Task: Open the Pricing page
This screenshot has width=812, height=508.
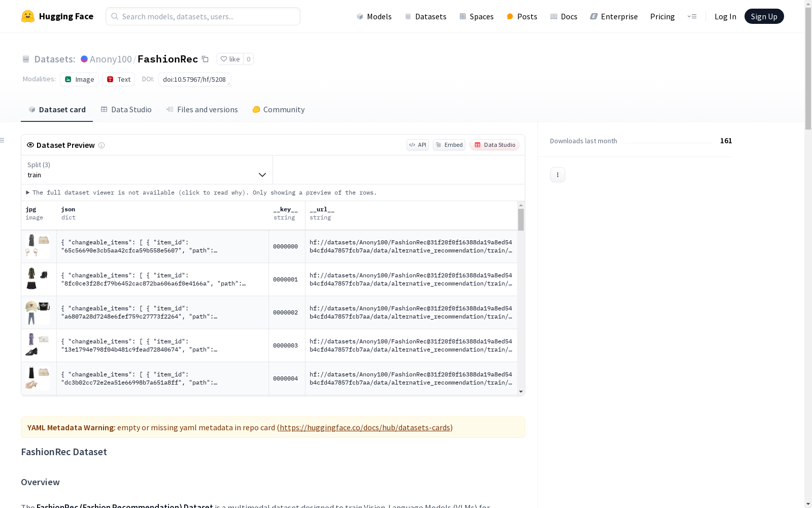Action: click(x=662, y=16)
